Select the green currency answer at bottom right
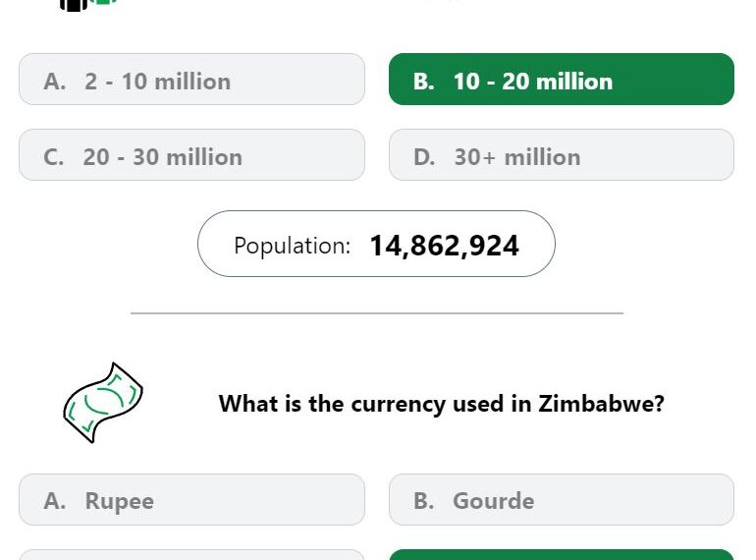The height and width of the screenshot is (560, 756). 562,555
